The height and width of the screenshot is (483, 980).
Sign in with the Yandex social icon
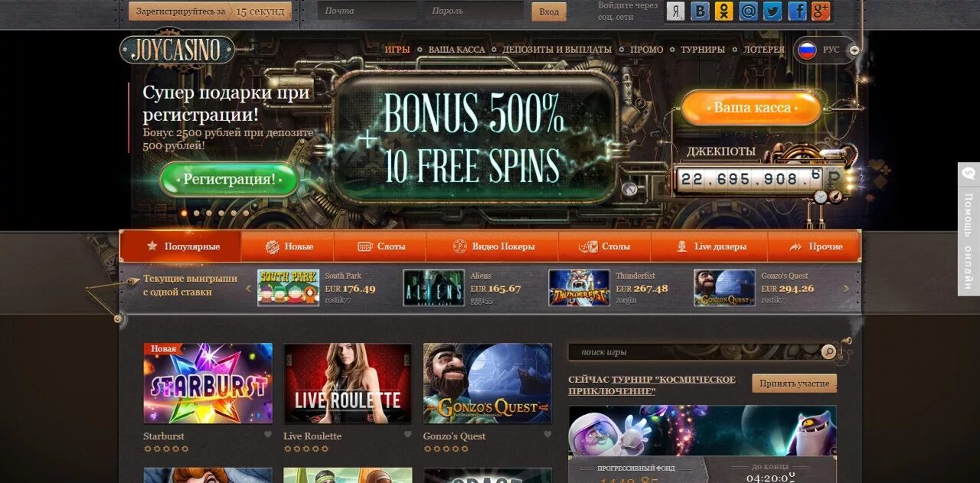click(x=675, y=11)
